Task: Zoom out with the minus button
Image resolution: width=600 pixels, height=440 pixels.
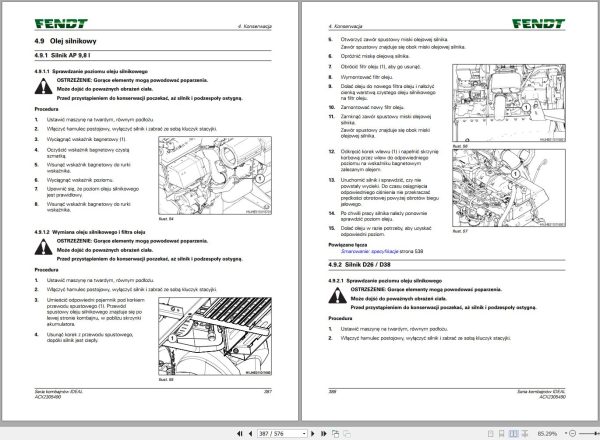Action: (572, 433)
